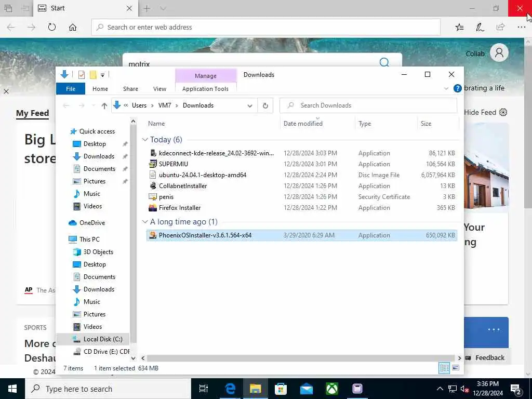532x399 pixels.
Task: Collapse the Today (6) group
Action: click(145, 140)
